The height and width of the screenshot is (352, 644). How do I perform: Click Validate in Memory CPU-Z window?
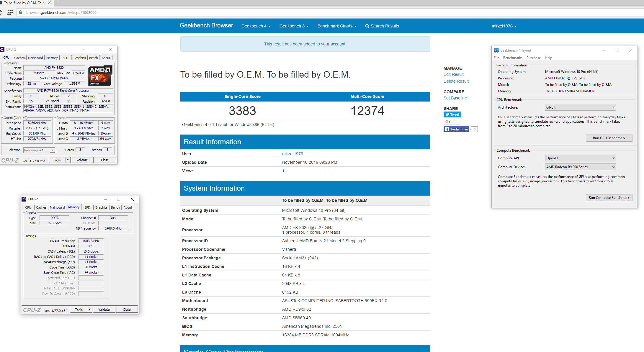pyautogui.click(x=104, y=310)
